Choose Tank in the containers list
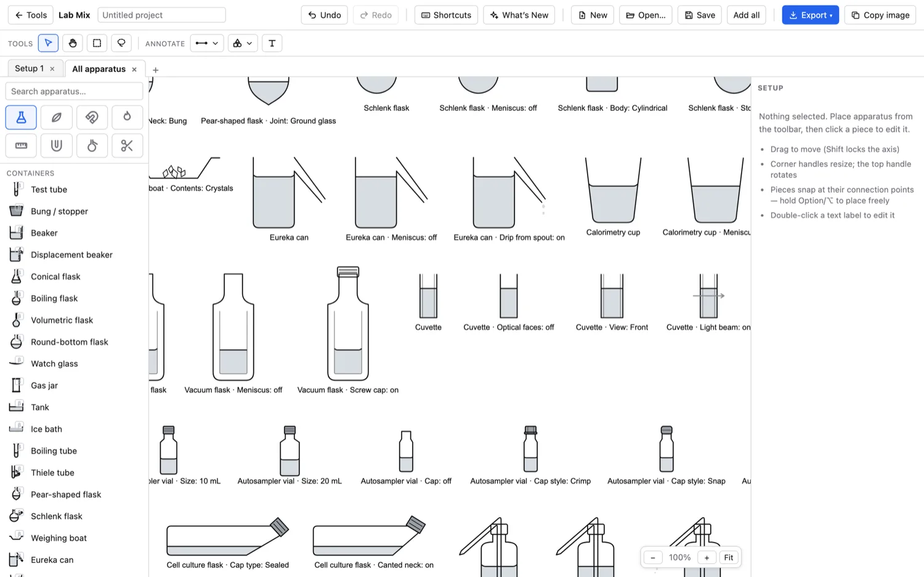 [x=74, y=407]
